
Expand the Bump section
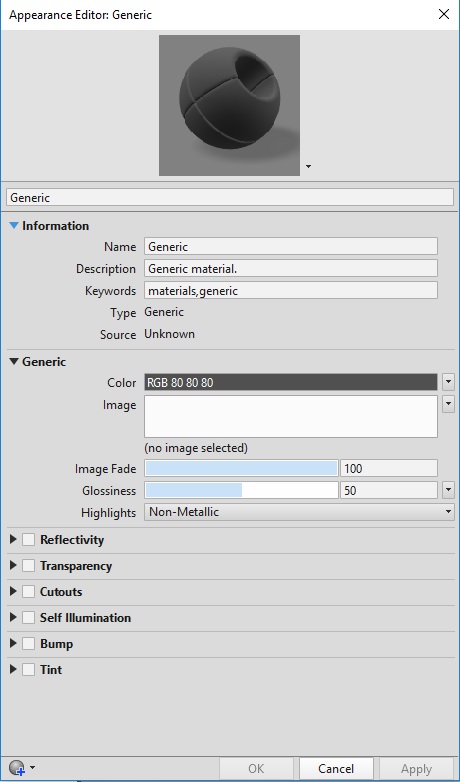(13, 643)
